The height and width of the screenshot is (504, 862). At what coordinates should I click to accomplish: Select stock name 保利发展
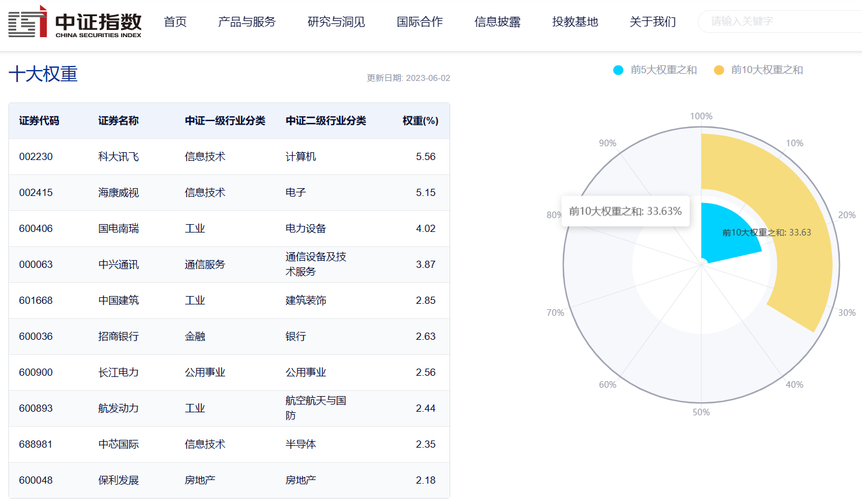pyautogui.click(x=119, y=481)
